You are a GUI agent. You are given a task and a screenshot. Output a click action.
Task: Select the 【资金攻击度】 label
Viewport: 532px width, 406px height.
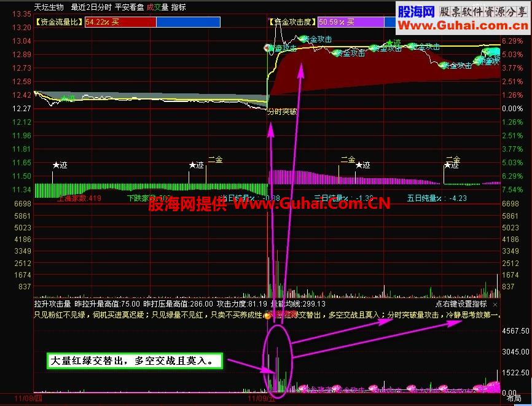click(292, 22)
